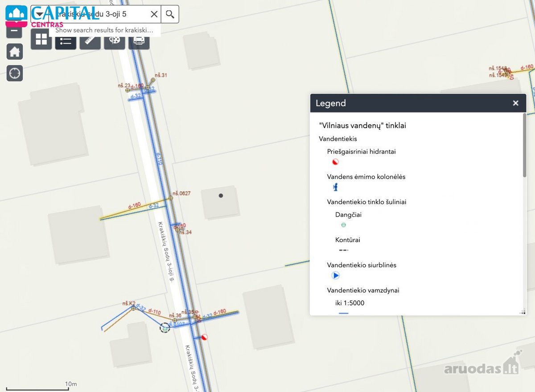Click the nš.23 well node
Screen dimensions: 535x392
[x=128, y=90]
